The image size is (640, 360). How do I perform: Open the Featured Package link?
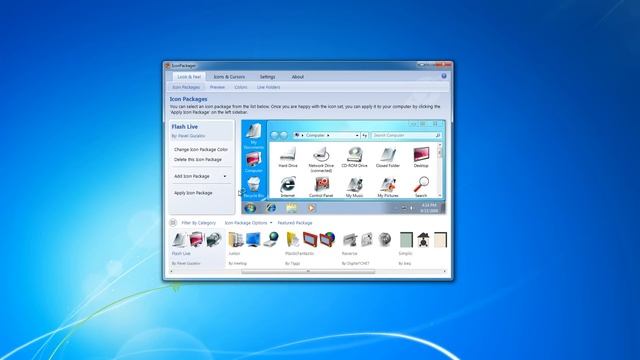[295, 223]
